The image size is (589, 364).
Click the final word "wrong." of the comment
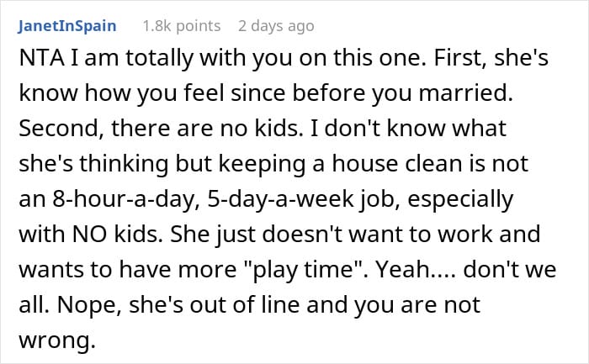[x=57, y=340]
